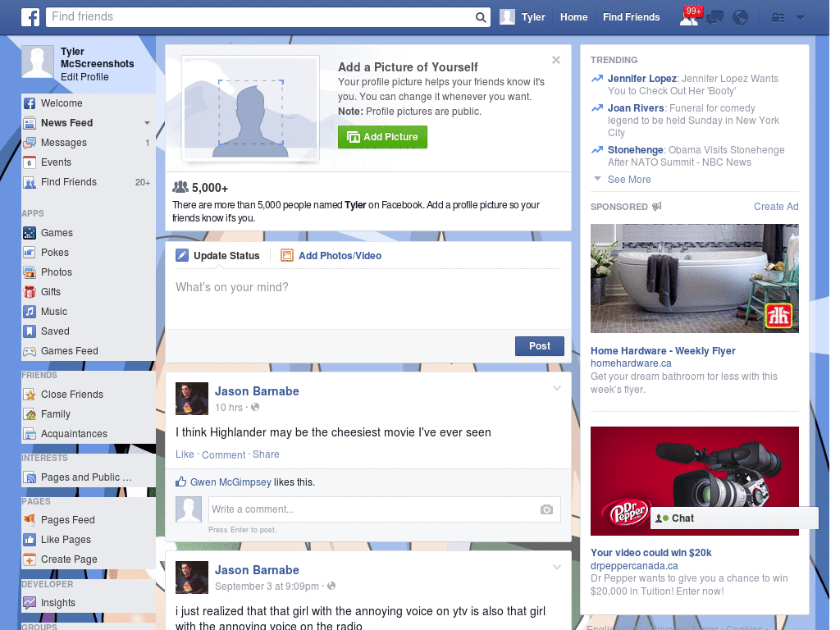Open Your video could win $20k link
The height and width of the screenshot is (630, 840).
pos(651,553)
